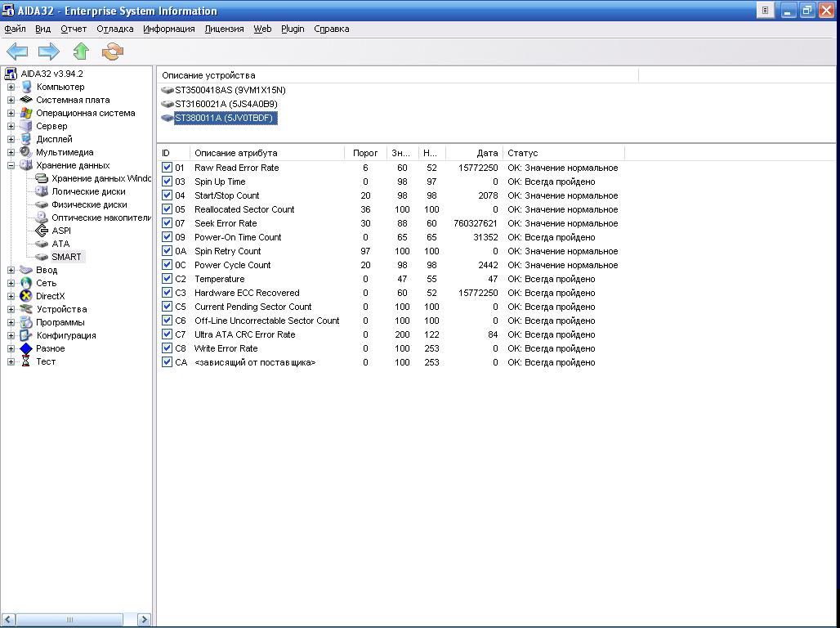Uncheck Temperature attribute checkbox
Viewport: 840px width, 628px height.
(x=168, y=279)
